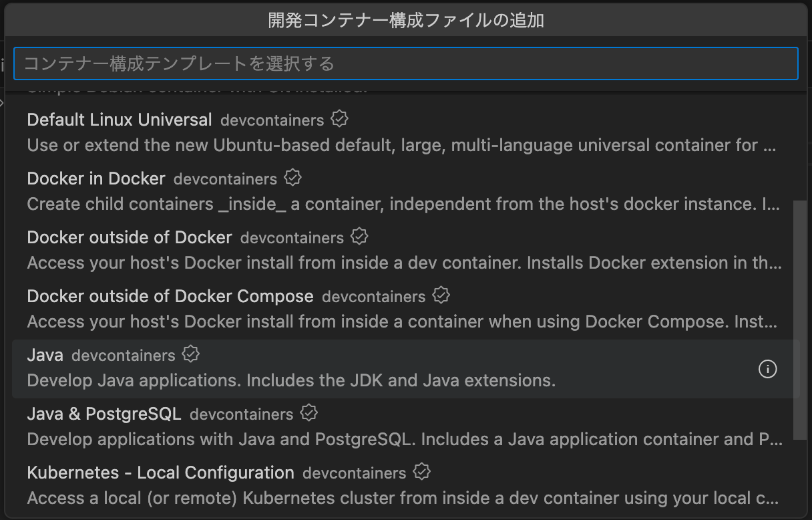The width and height of the screenshot is (812, 520).
Task: Select the Default Linux Universal template
Action: coord(119,120)
